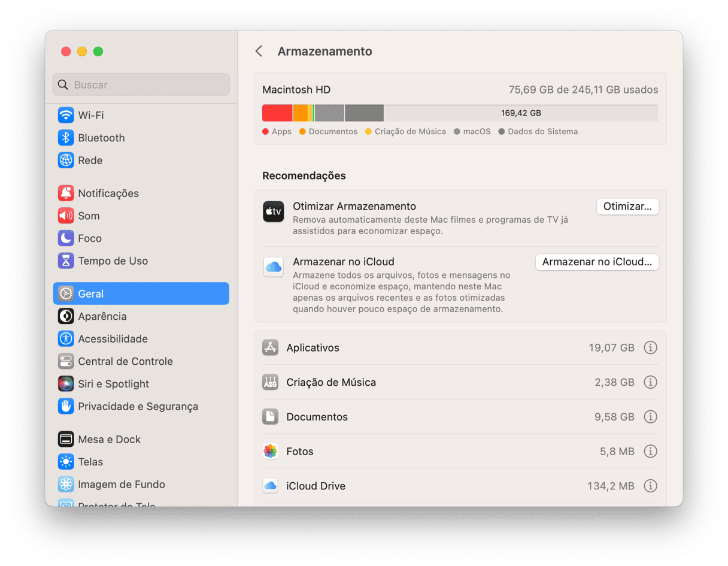The width and height of the screenshot is (728, 566).
Task: Show details for Documentos storage
Action: 650,417
